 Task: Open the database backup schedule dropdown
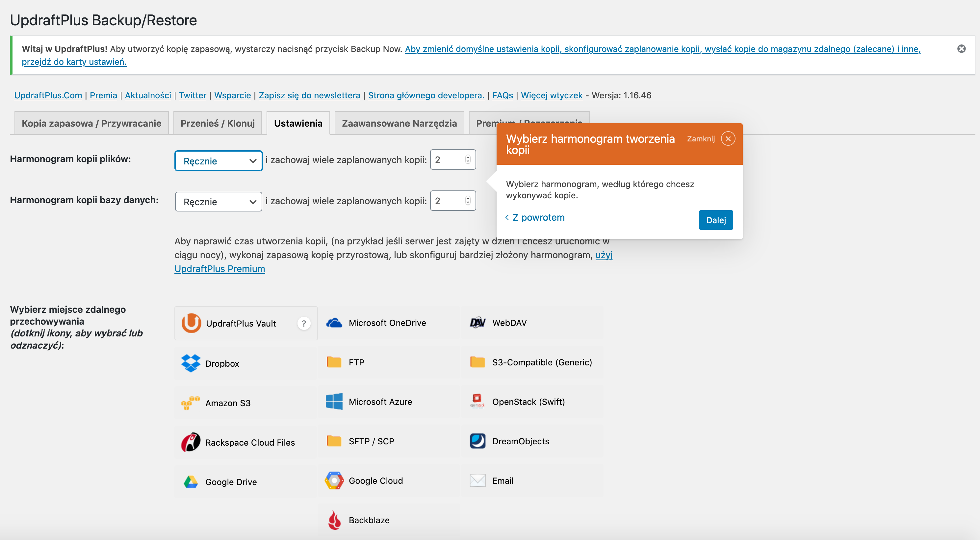pyautogui.click(x=219, y=202)
